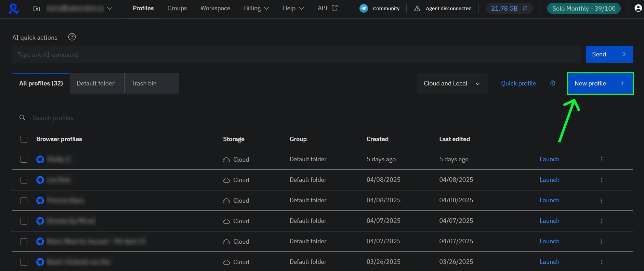Select the All profiles (32) tab
Viewport: 644px width, 271px height.
click(41, 83)
